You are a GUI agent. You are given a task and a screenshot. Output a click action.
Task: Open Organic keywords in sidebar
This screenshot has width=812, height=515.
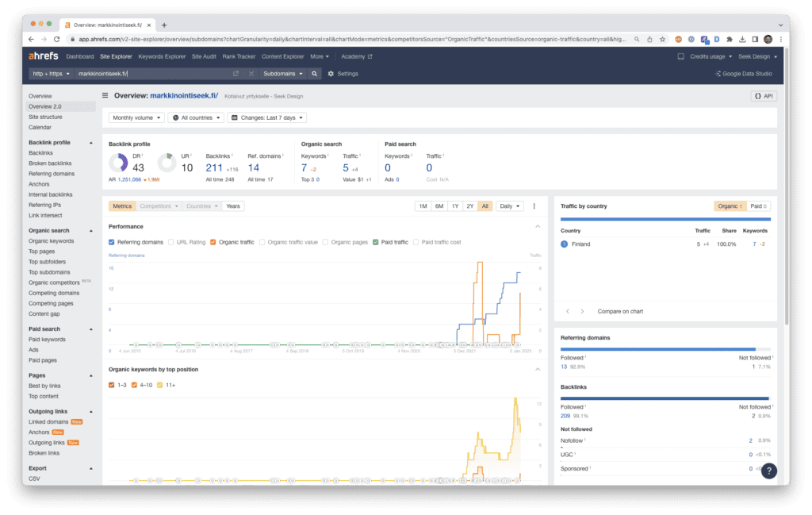coord(52,241)
